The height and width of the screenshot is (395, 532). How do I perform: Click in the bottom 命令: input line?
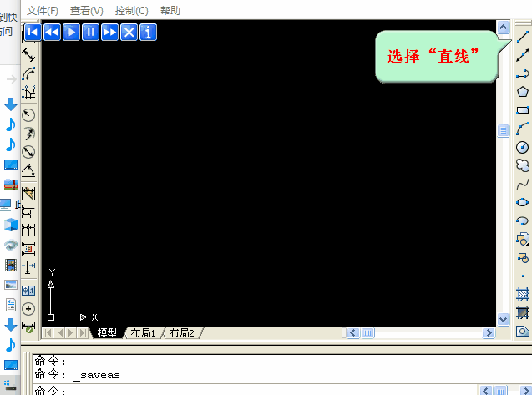coord(256,390)
